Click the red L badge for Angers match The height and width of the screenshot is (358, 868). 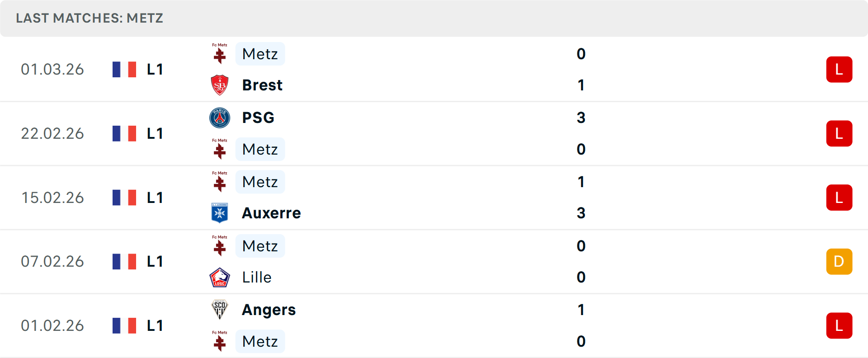click(839, 325)
